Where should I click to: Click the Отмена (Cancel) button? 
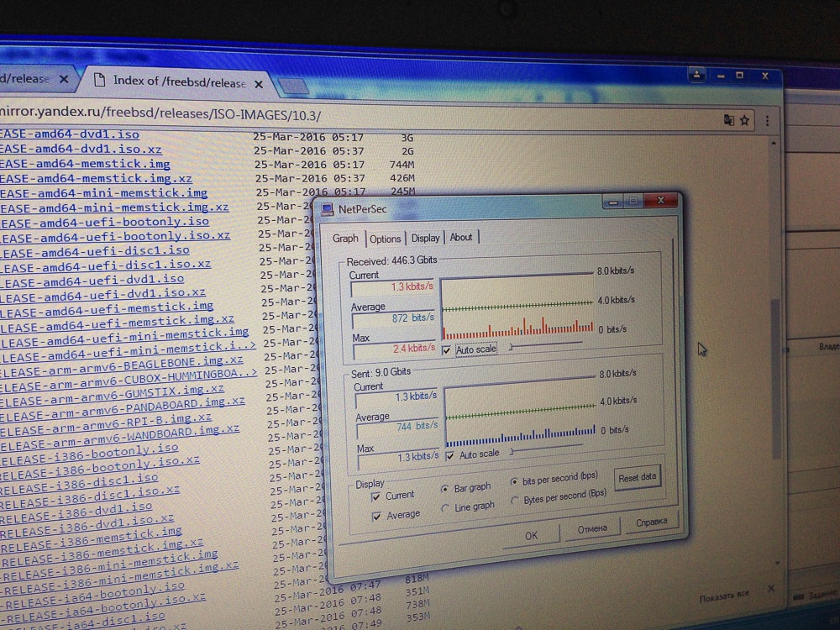coord(592,528)
